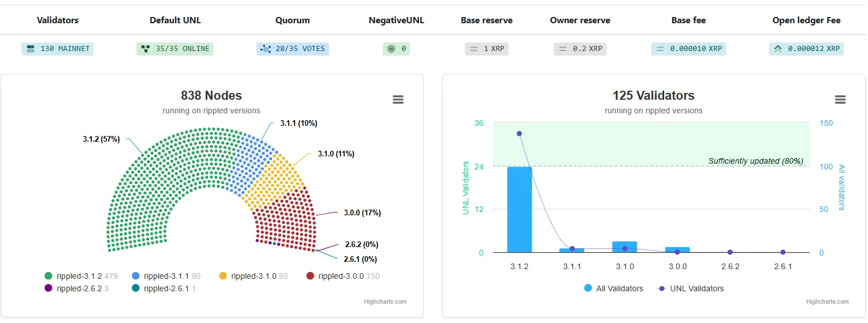Click the quorum icon beside 28/35 VOTES
The width and height of the screenshot is (868, 323).
coord(266,49)
